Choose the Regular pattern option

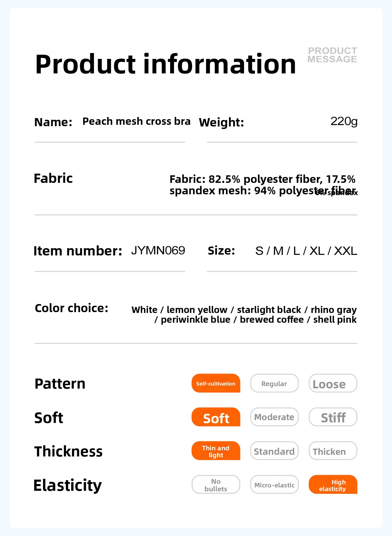point(274,383)
